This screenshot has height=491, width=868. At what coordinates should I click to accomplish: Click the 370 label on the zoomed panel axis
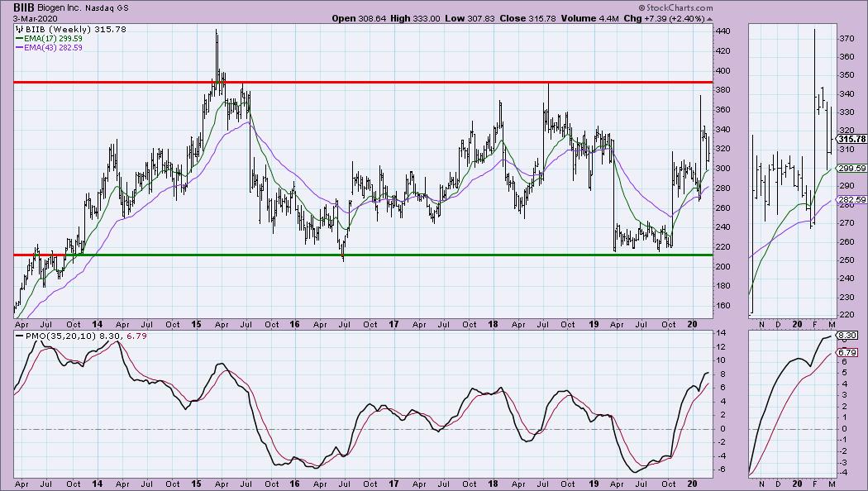(847, 39)
